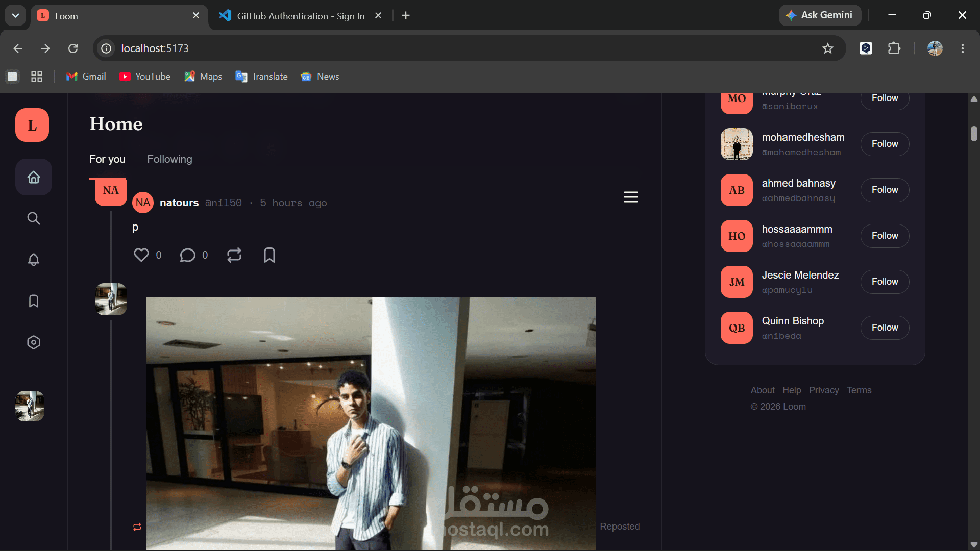Open the browser extensions puzzle icon

[x=894, y=48]
